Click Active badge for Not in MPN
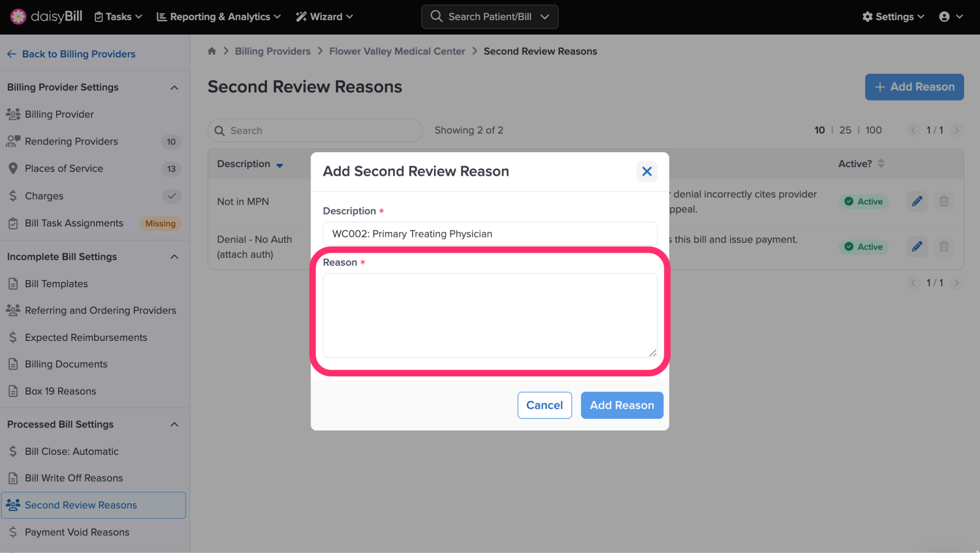Viewport: 980px width, 553px height. (x=863, y=202)
